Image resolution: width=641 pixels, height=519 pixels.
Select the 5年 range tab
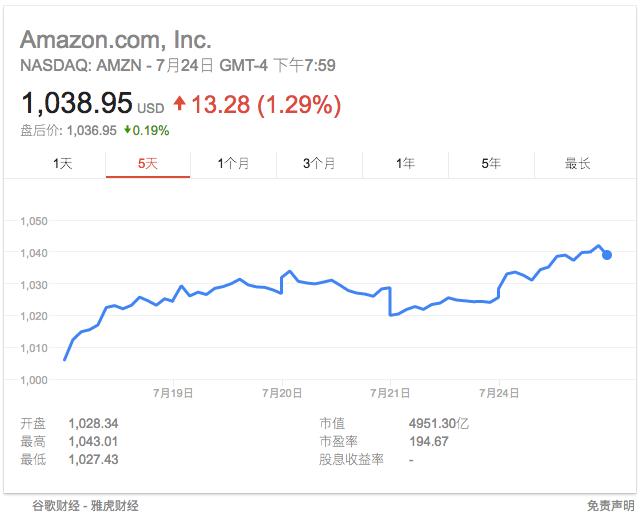click(x=491, y=163)
